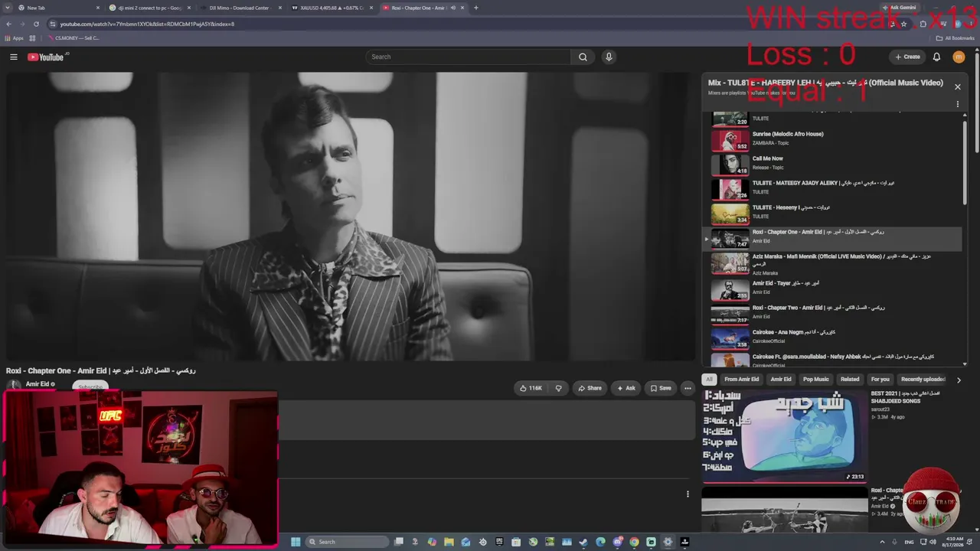This screenshot has height=551, width=980.
Task: Play TUL8TE - MATEEGY A3ADY ALEIKY from the playlist
Action: pyautogui.click(x=833, y=188)
